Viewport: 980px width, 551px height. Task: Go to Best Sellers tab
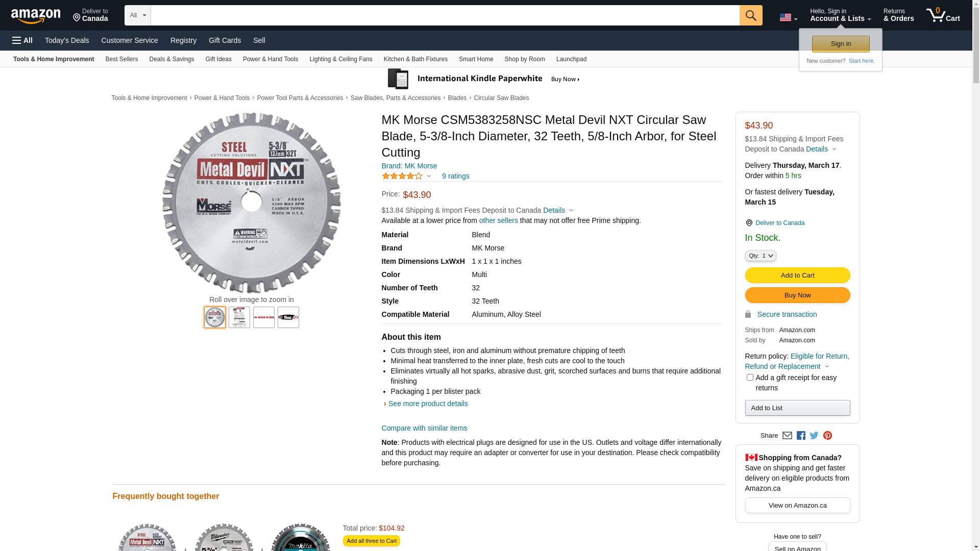pos(121,59)
